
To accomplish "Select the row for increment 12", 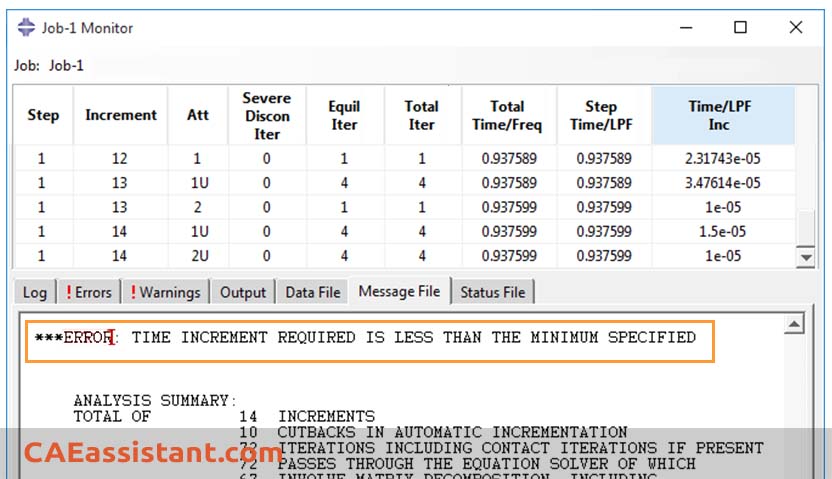I will pyautogui.click(x=404, y=159).
